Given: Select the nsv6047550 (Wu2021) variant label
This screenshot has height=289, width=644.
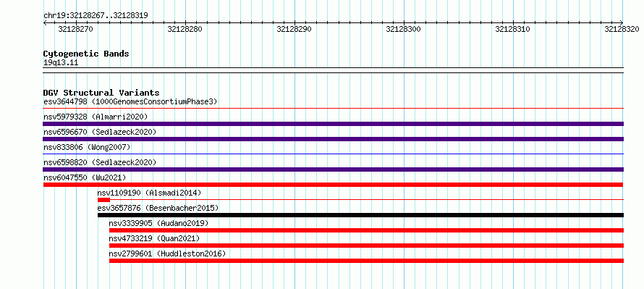Looking at the screenshot, I should pyautogui.click(x=85, y=177).
